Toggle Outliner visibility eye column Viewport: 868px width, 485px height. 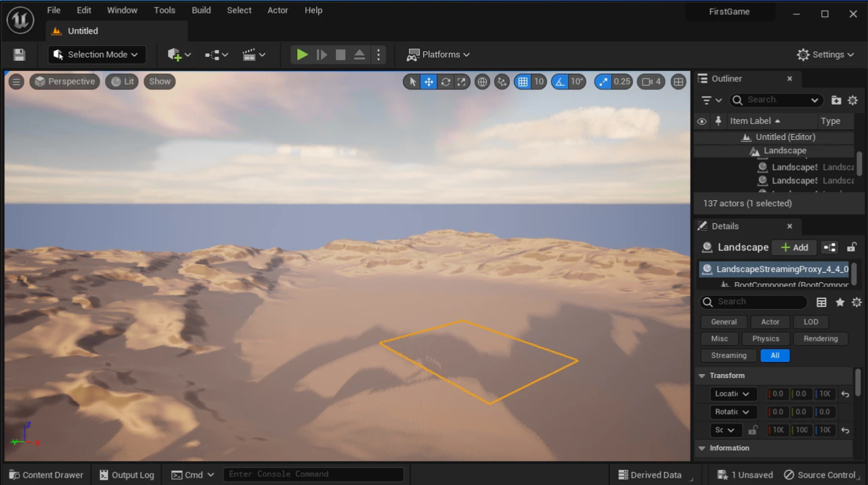pyautogui.click(x=701, y=121)
